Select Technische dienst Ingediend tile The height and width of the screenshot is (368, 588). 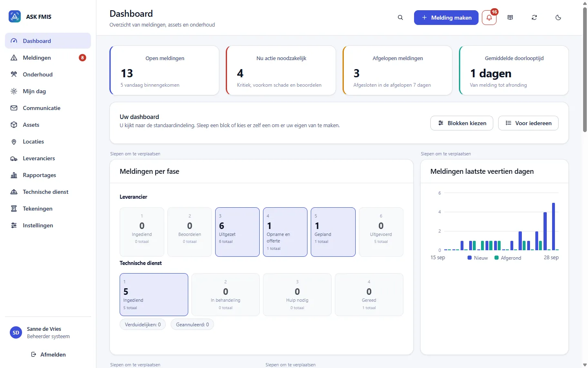pos(154,294)
